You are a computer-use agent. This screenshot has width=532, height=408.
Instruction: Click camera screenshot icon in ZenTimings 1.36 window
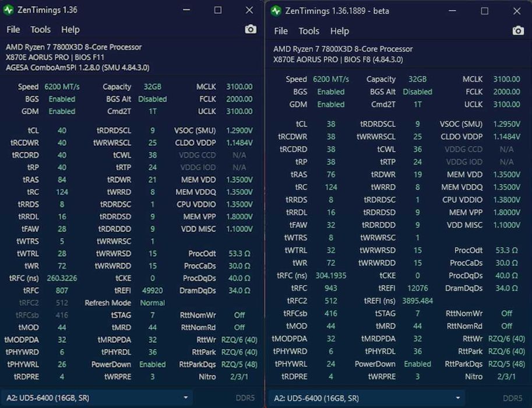click(251, 30)
